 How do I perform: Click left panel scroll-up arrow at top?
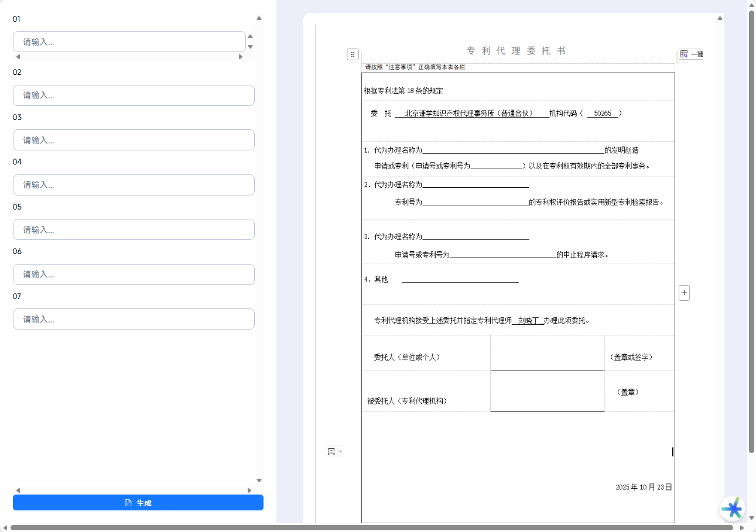259,18
